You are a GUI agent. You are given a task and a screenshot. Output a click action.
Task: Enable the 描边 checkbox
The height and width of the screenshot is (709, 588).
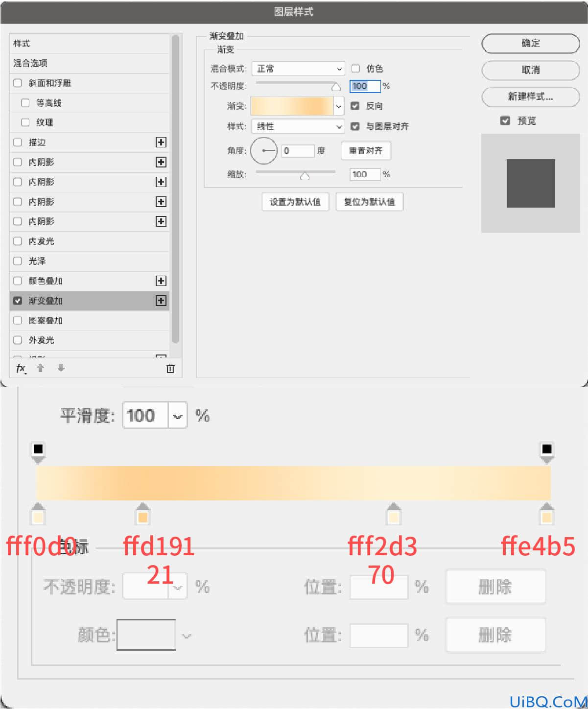coord(18,142)
